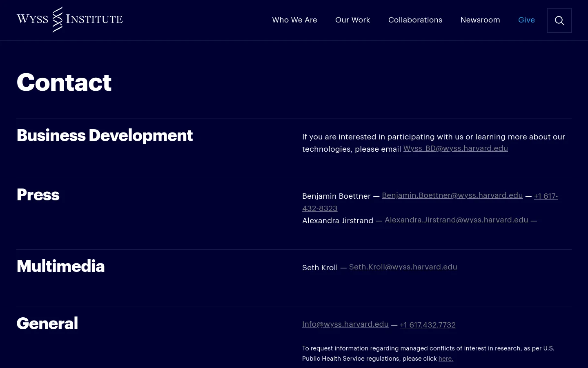Open the Who We Are menu
Screen dimensions: 588x368
294,20
